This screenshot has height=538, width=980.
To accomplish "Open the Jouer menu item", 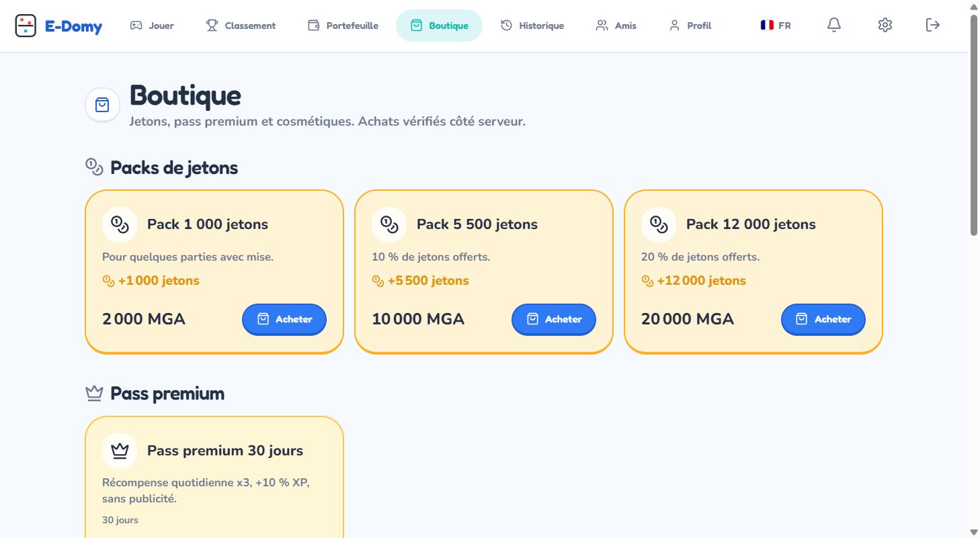I will coord(152,26).
